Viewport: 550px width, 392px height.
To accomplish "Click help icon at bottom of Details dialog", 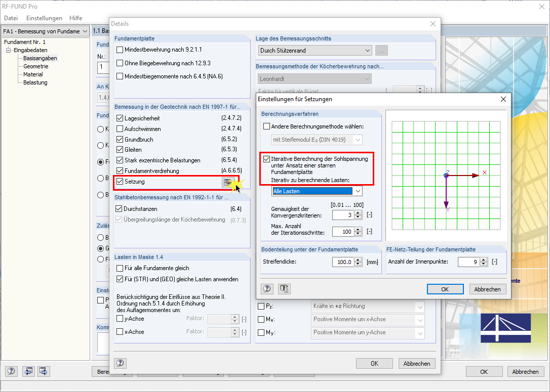I will pyautogui.click(x=121, y=363).
